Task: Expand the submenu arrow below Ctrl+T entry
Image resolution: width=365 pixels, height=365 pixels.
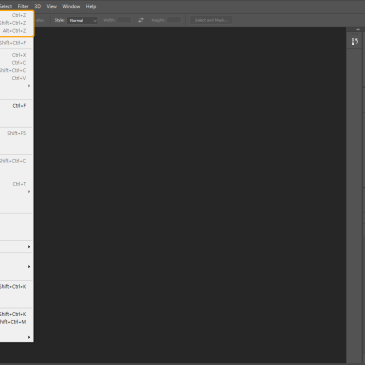Action: click(x=29, y=192)
